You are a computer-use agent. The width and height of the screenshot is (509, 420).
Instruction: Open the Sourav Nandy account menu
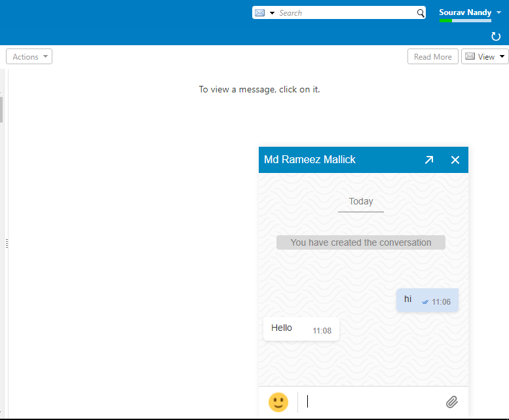pos(470,12)
